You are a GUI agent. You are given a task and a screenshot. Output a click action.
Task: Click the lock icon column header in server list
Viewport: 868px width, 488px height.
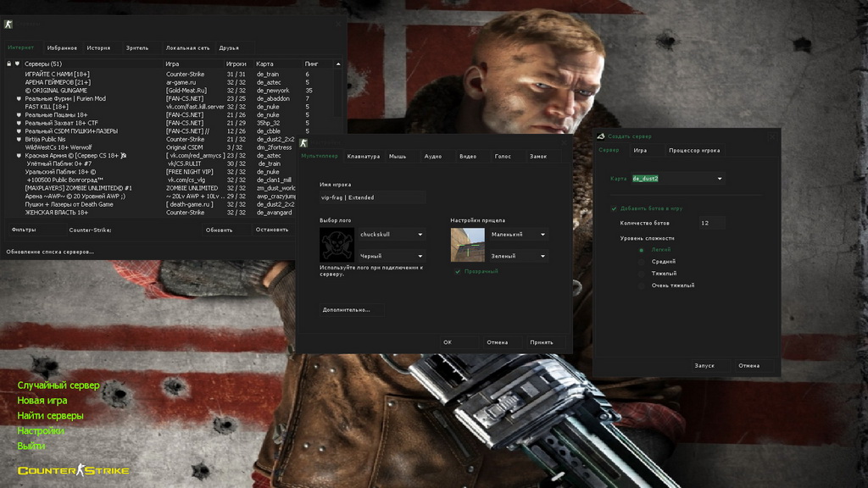tap(8, 64)
